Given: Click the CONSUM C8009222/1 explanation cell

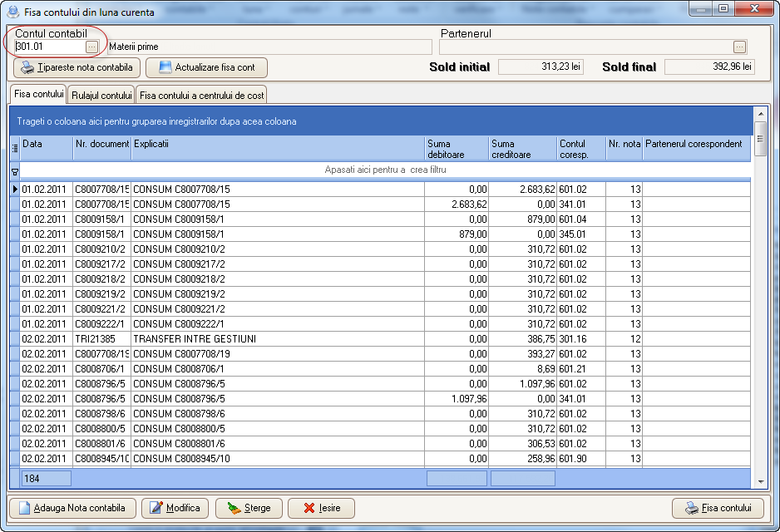Looking at the screenshot, I should pos(278,324).
